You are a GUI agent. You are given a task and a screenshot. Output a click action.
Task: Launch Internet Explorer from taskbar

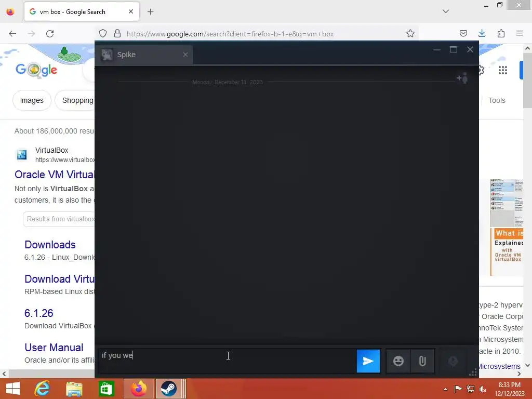click(x=42, y=389)
